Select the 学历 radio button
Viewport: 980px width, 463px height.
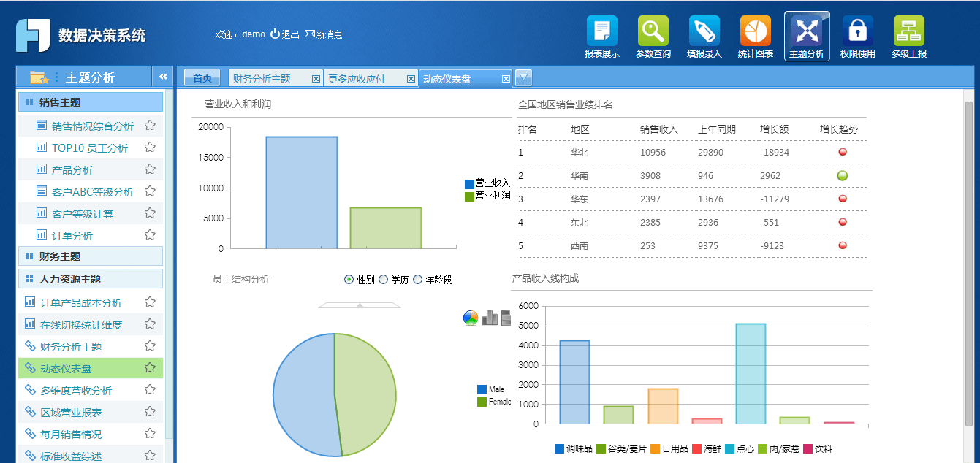point(384,280)
